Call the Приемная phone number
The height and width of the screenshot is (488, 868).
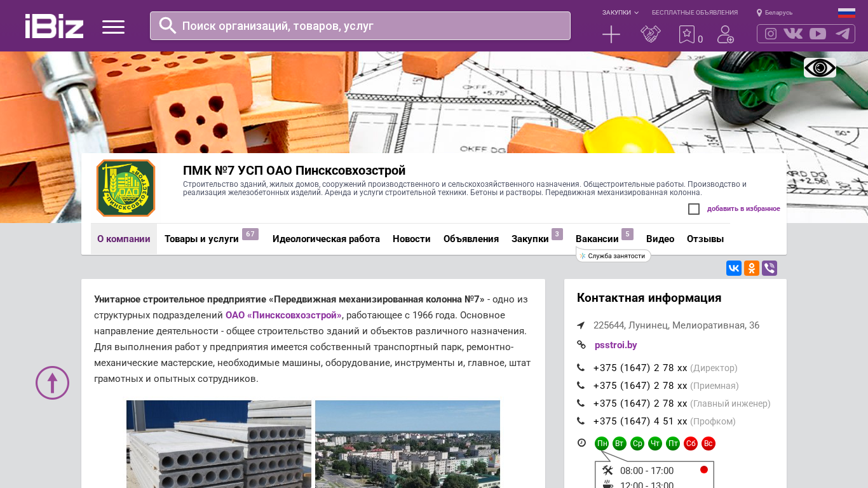641,386
